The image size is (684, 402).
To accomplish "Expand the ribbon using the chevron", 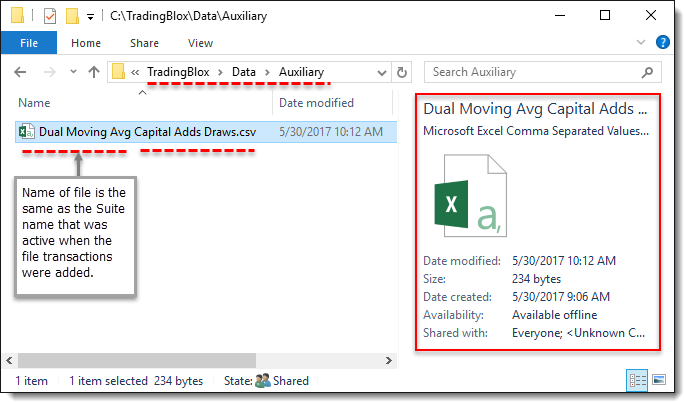I will [642, 43].
